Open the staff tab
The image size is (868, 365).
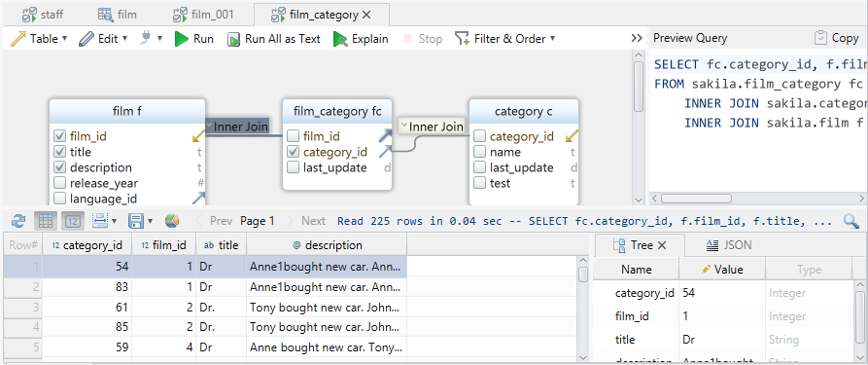point(43,15)
